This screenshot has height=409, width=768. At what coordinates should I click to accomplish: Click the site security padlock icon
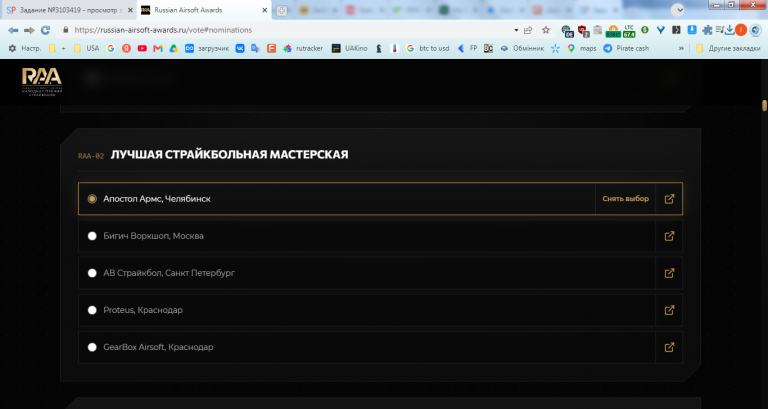click(x=66, y=30)
